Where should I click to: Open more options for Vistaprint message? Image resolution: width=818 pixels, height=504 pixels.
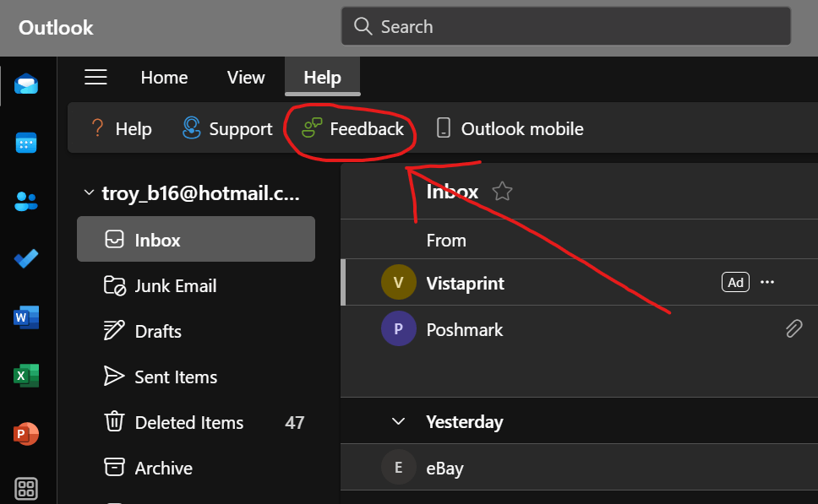click(767, 282)
